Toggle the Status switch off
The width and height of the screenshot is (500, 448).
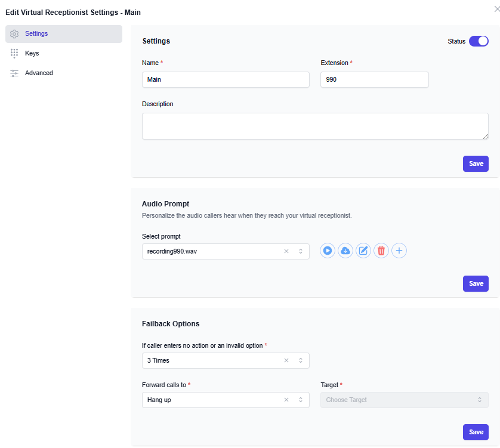(479, 41)
